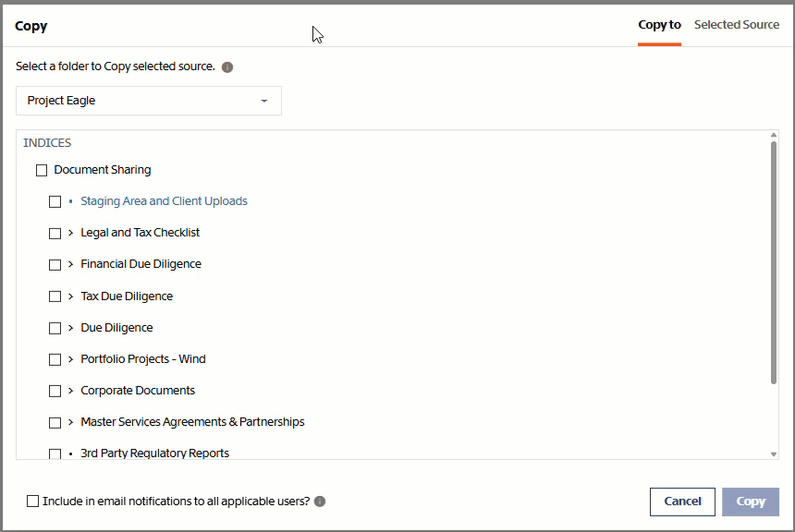Image resolution: width=795 pixels, height=532 pixels.
Task: Select Corporate Documents label
Action: click(x=138, y=390)
